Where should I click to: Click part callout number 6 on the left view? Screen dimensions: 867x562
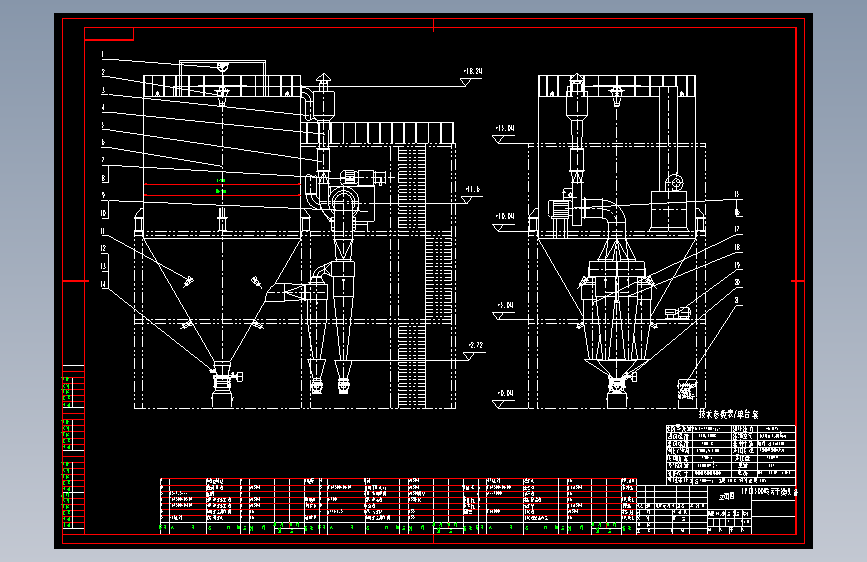point(103,142)
